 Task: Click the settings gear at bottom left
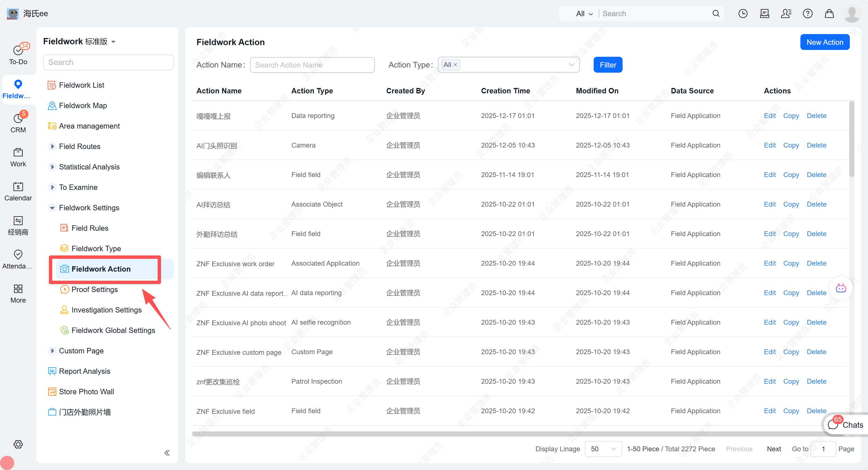[18, 444]
